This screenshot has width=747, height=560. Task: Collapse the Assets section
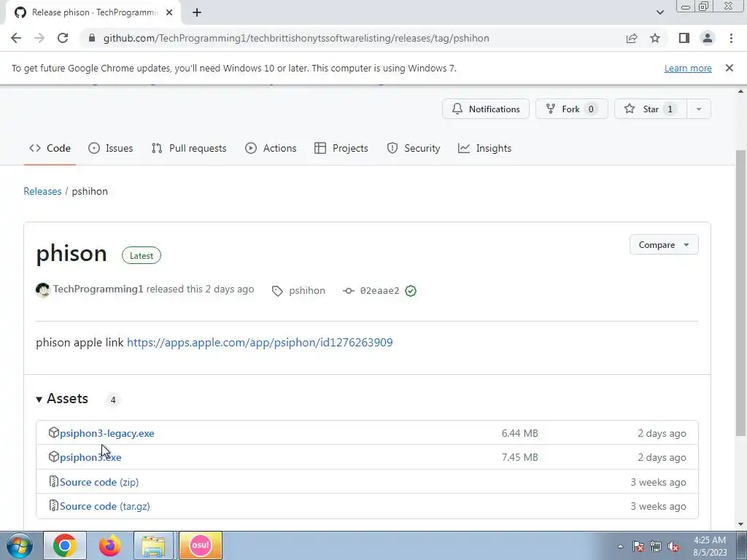click(62, 399)
